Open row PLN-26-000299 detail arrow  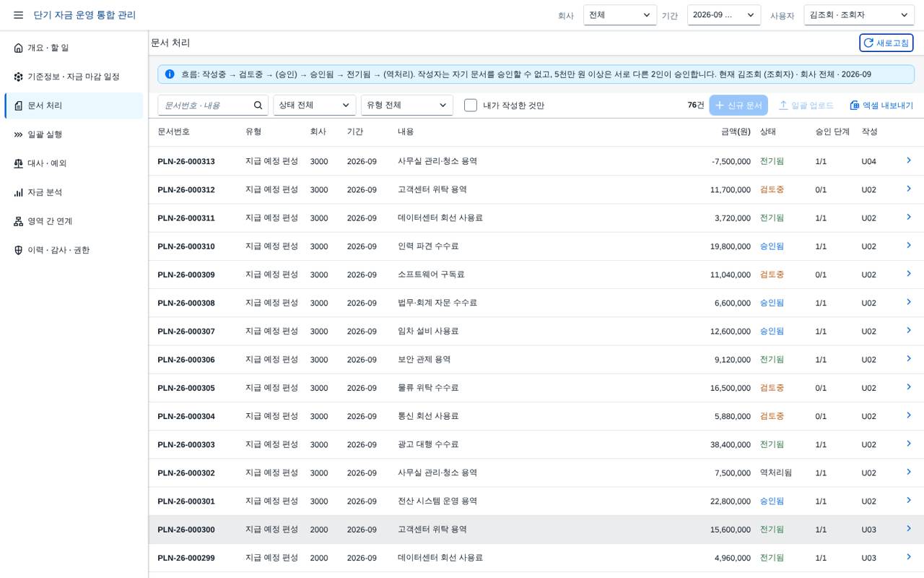point(909,557)
